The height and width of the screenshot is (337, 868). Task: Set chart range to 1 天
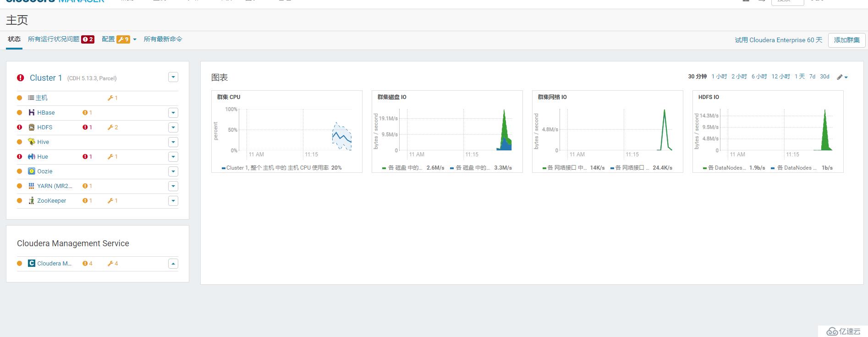click(x=800, y=77)
